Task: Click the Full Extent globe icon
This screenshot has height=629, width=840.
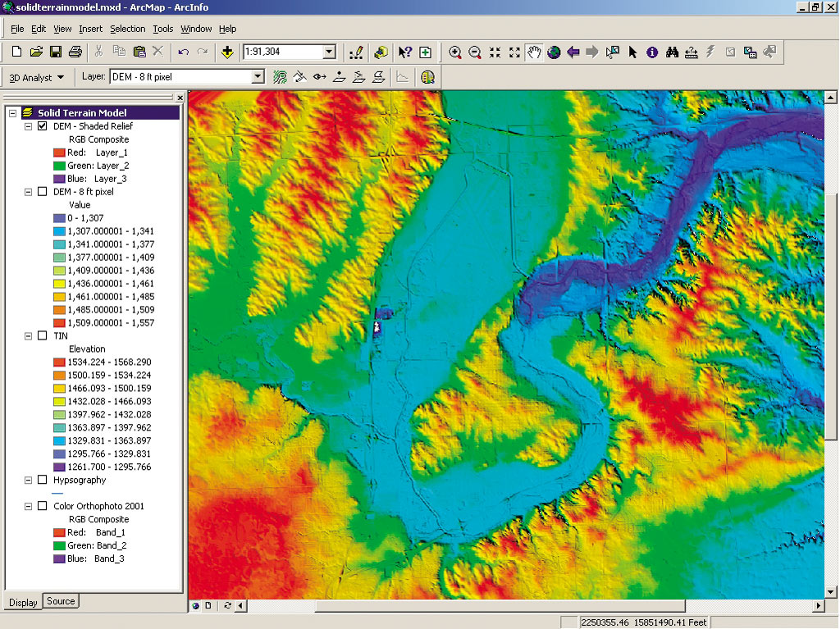Action: pyautogui.click(x=554, y=52)
